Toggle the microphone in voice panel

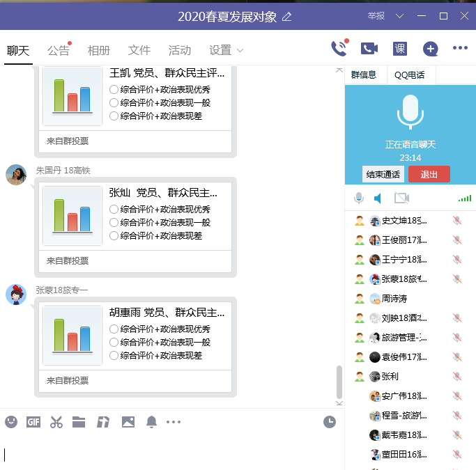[359, 198]
